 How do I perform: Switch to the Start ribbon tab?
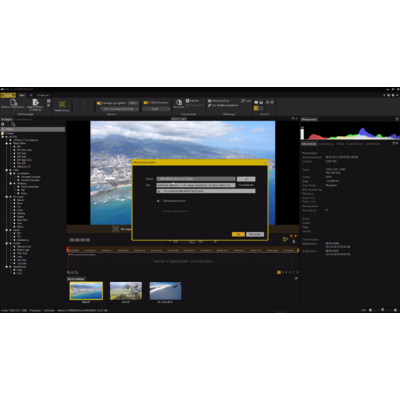point(22,95)
